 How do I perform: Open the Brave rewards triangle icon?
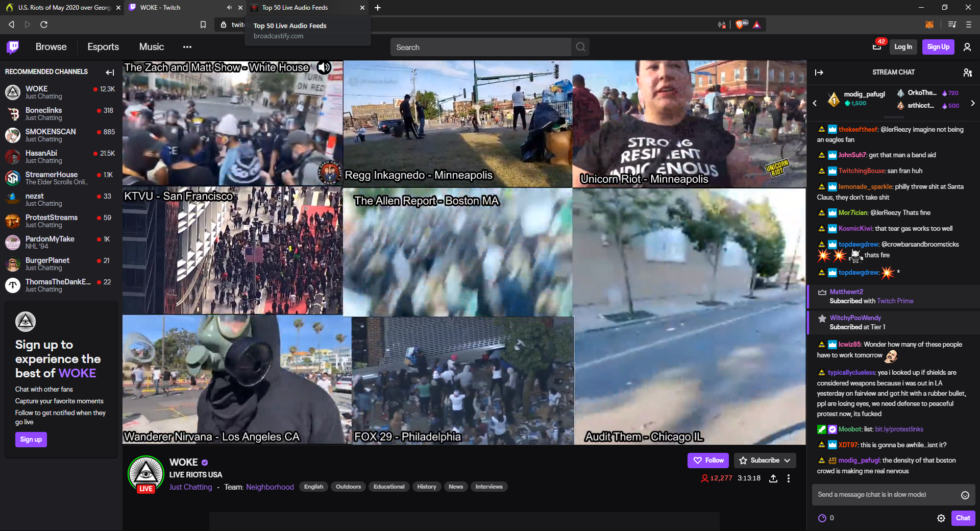[x=757, y=25]
